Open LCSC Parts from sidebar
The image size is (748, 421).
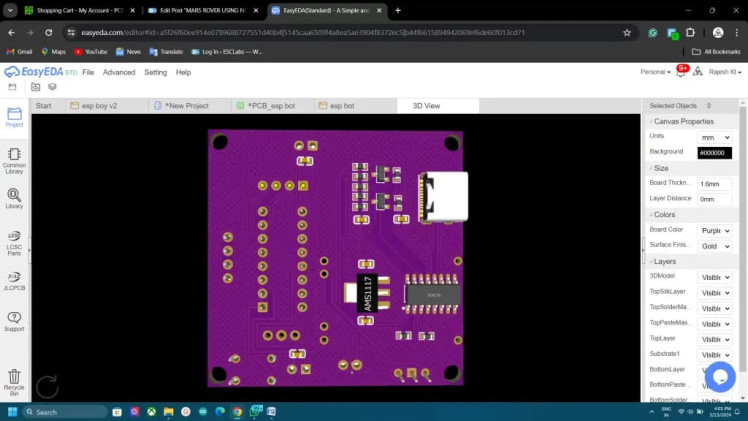click(14, 240)
